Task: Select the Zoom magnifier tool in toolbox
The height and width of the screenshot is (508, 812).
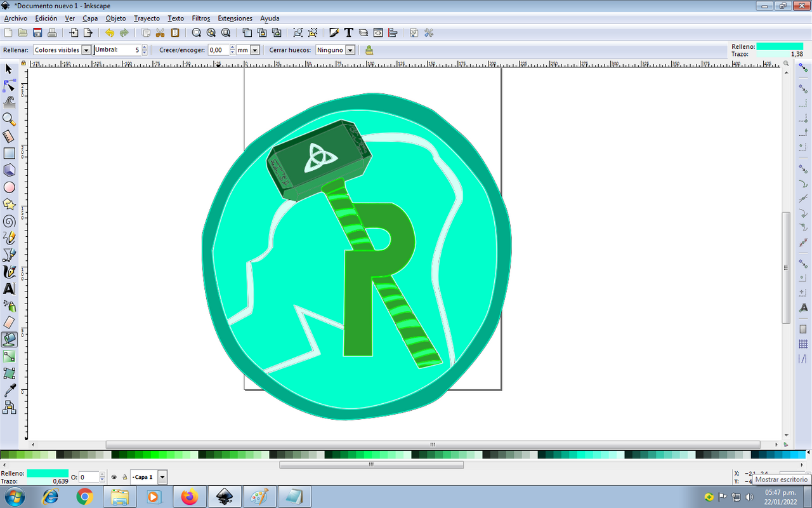Action: pos(9,119)
